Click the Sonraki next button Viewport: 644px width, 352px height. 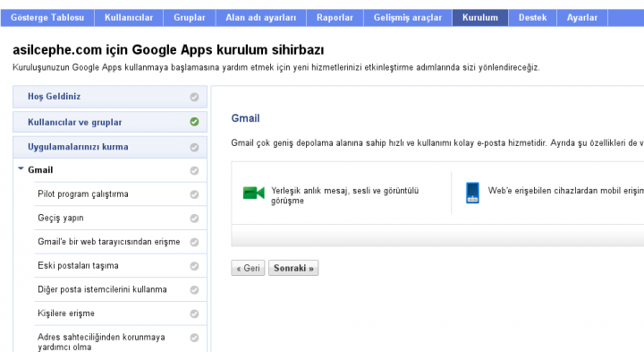click(293, 268)
